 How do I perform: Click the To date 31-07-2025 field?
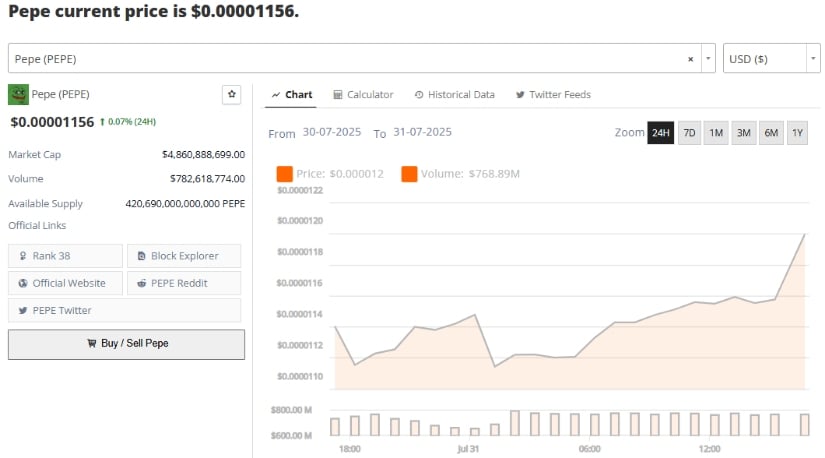pyautogui.click(x=422, y=132)
